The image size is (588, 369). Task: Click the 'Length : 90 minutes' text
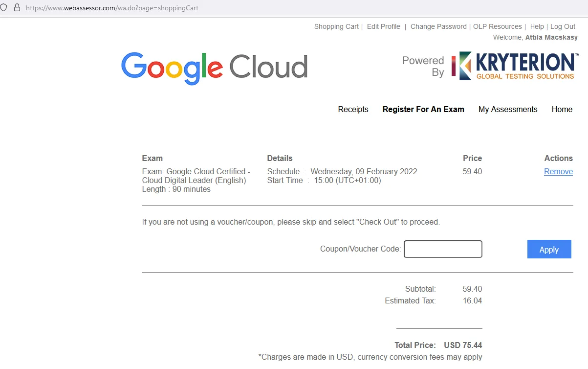[176, 189]
